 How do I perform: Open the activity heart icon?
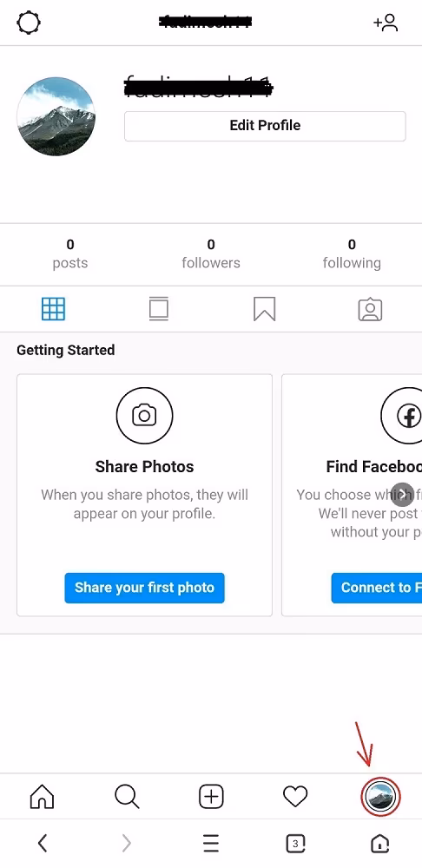click(295, 797)
